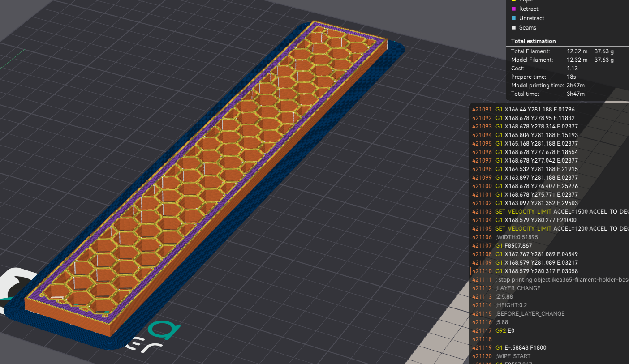Click the highlighted G-code line 421110

point(549,271)
